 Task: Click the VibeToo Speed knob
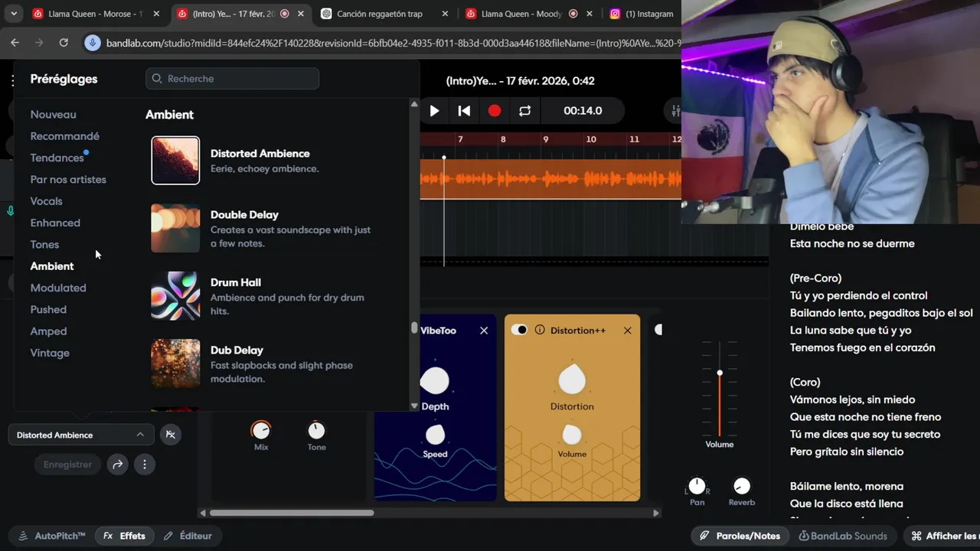tap(435, 435)
